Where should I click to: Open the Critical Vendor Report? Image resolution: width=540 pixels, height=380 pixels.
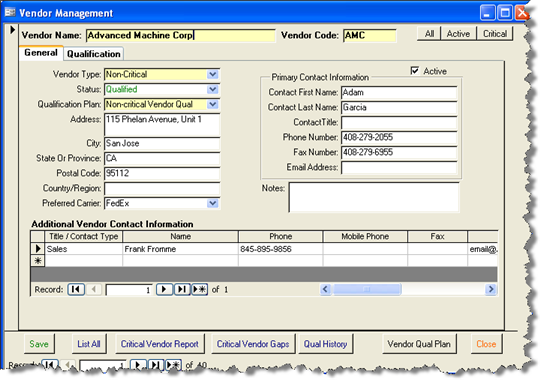(160, 344)
